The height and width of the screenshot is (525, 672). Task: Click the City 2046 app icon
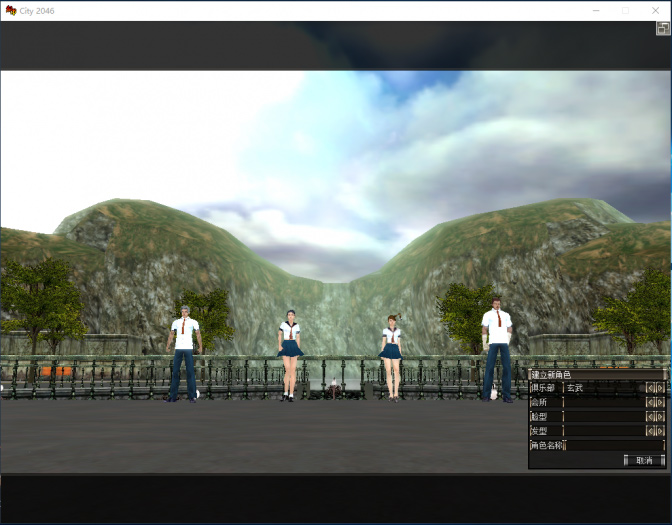click(x=10, y=10)
